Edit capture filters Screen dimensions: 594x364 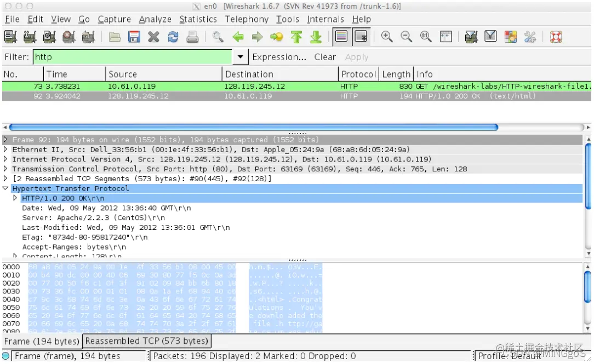pyautogui.click(x=471, y=37)
